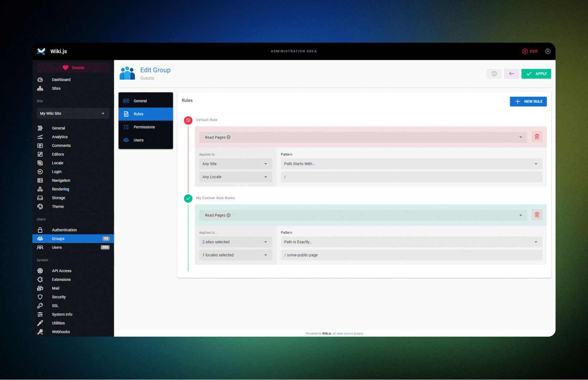Open Path Is Exactly pattern dropdown
588x380 pixels.
pos(411,242)
